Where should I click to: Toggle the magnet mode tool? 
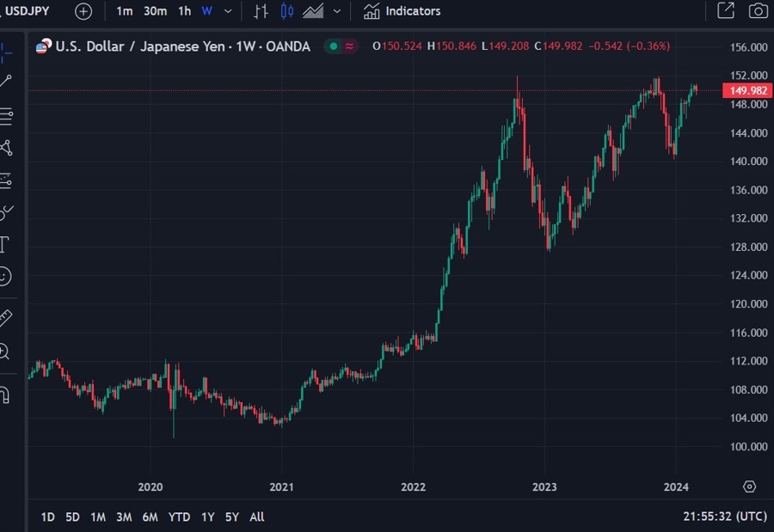tap(4, 394)
